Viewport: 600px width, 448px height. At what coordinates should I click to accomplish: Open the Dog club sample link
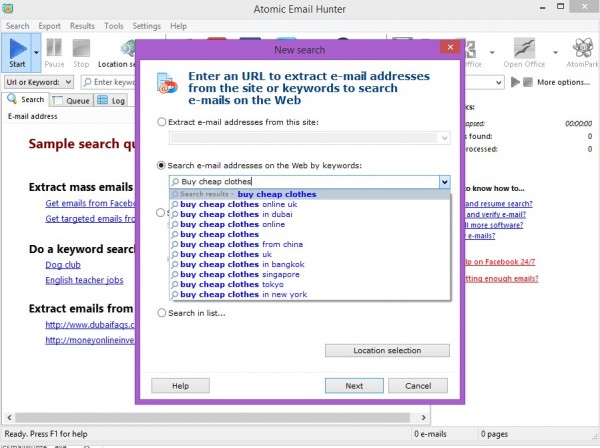click(x=63, y=265)
